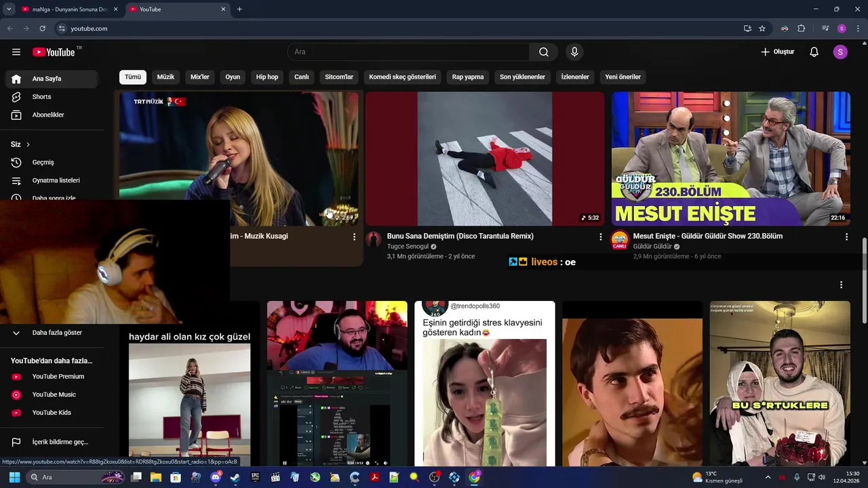The image size is (868, 488).
Task: Open Oynatma listeleri in sidebar
Action: click(x=52, y=181)
